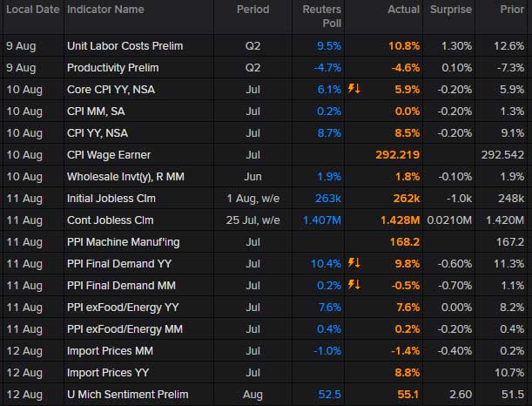
Task: Click U Mich Sentiment surprise 2.60
Action: [x=461, y=394]
